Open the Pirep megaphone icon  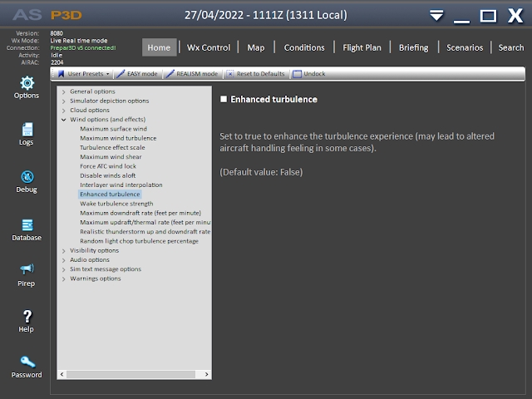point(27,271)
